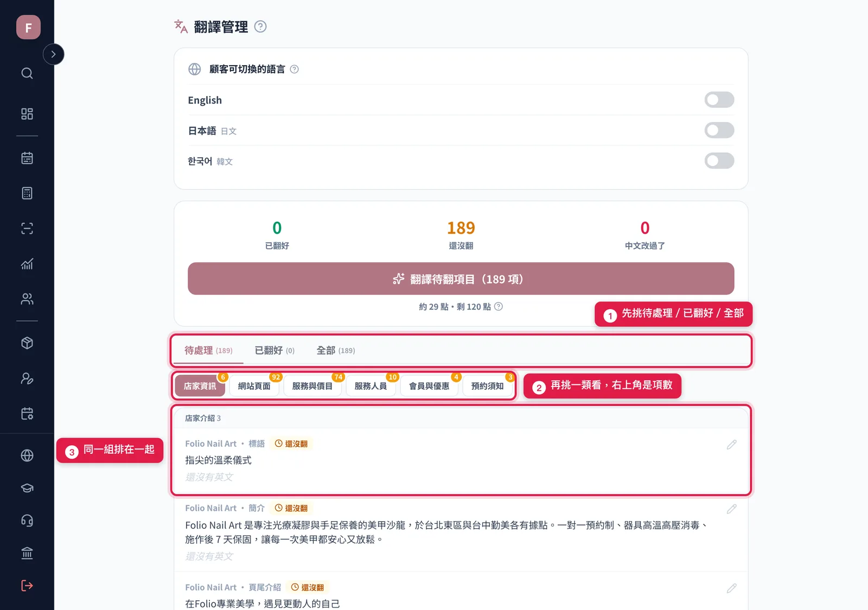This screenshot has height=610, width=868.
Task: Click help icon beside 剩 120 點
Action: (x=499, y=306)
